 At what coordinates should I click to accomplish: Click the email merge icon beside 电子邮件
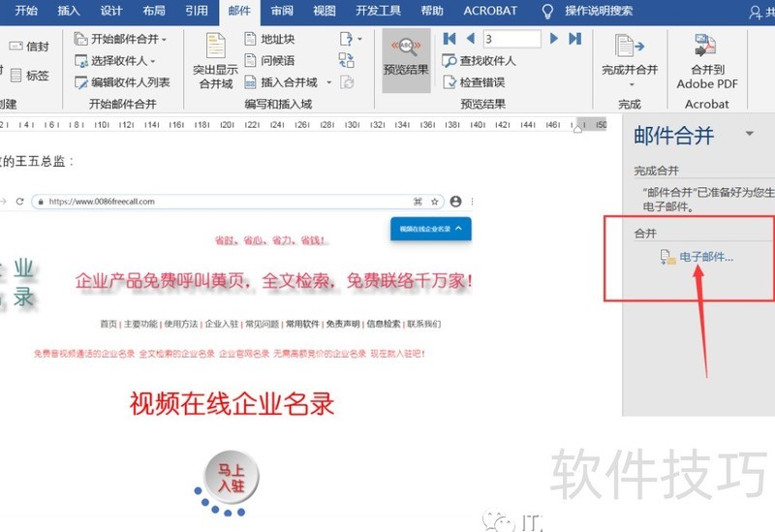[x=667, y=257]
